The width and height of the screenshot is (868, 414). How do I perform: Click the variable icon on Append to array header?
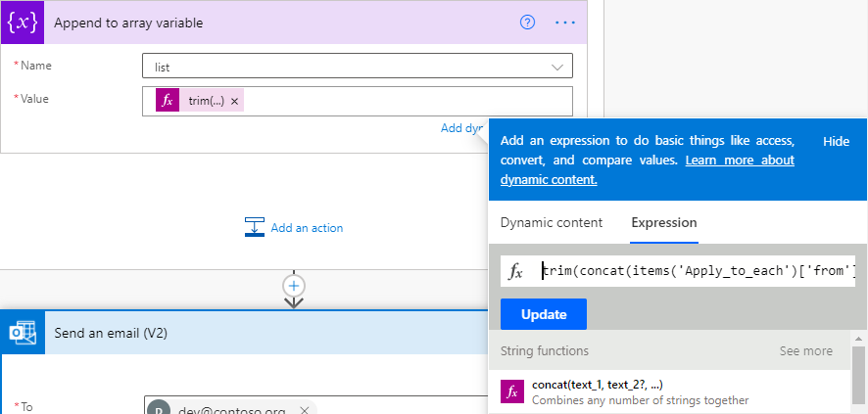(x=22, y=22)
